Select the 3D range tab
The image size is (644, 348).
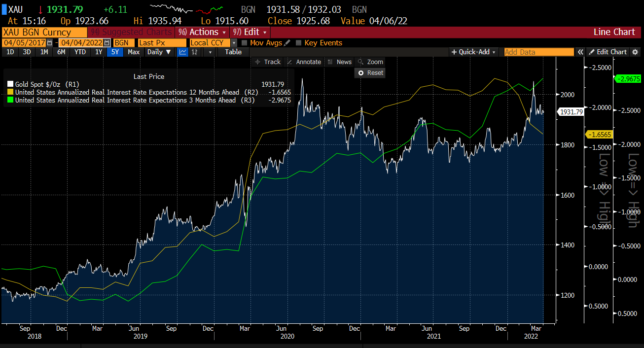tap(27, 52)
